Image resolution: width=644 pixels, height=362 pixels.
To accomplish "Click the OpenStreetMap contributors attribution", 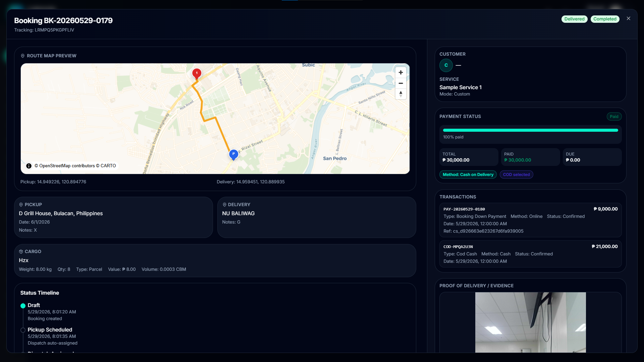I will 64,166.
